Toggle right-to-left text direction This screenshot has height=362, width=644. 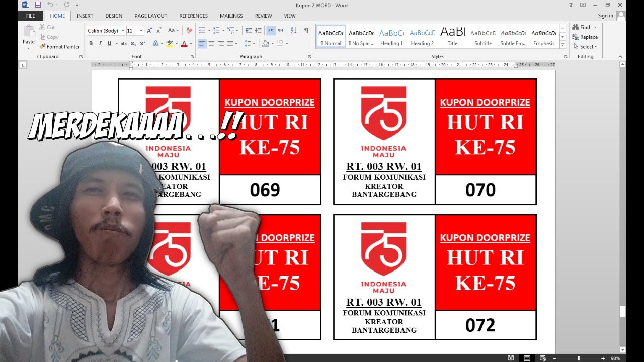(280, 31)
